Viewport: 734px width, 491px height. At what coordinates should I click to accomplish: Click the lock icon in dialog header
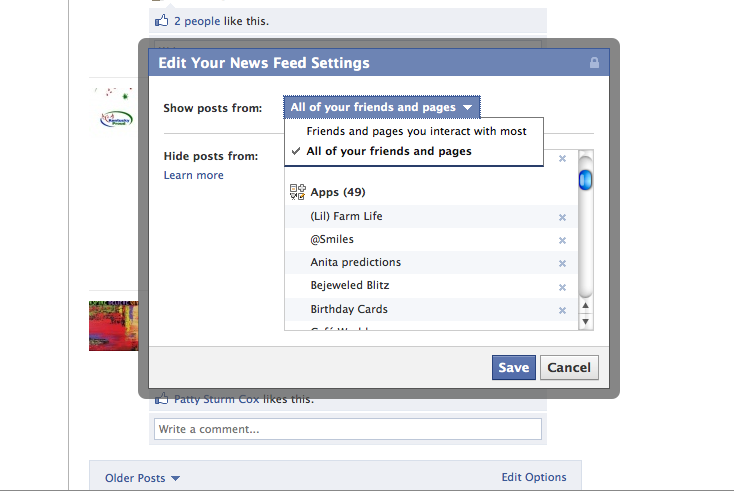point(594,62)
